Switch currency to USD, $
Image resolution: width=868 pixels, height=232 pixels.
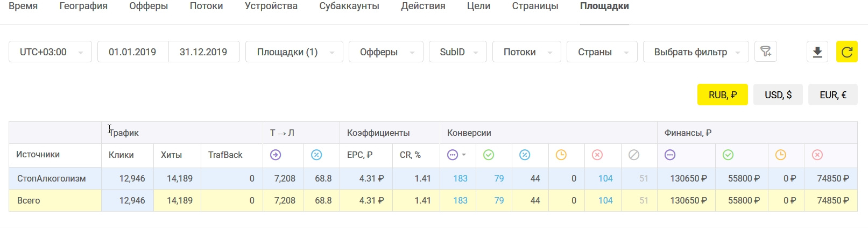click(778, 95)
